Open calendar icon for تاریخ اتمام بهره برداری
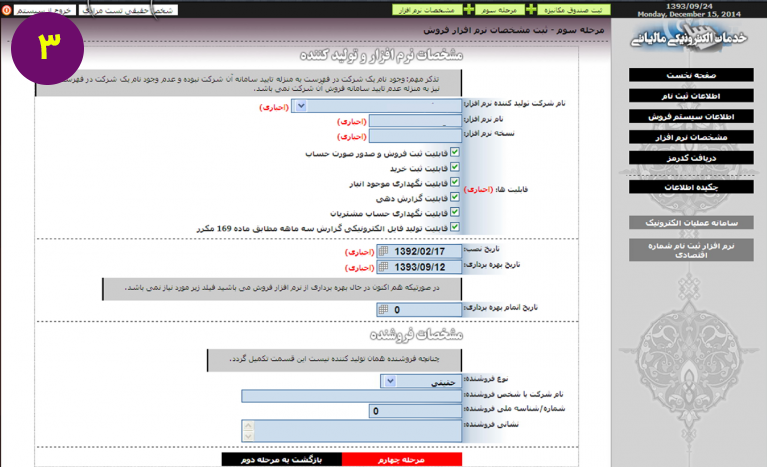 coord(384,310)
